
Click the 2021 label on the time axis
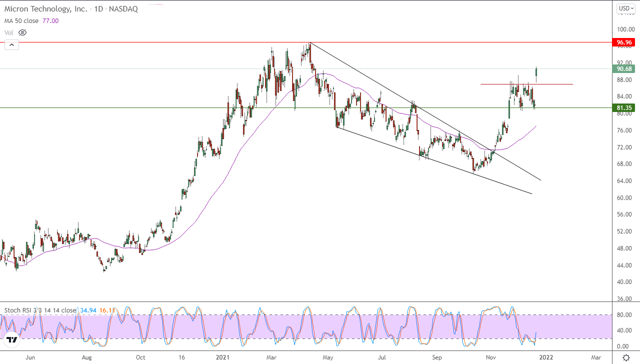(222, 357)
